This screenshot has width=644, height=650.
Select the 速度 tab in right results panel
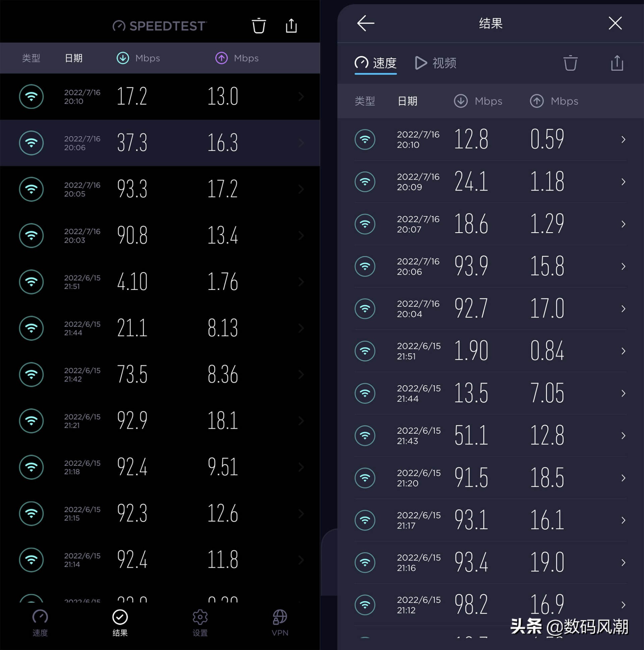(x=375, y=63)
